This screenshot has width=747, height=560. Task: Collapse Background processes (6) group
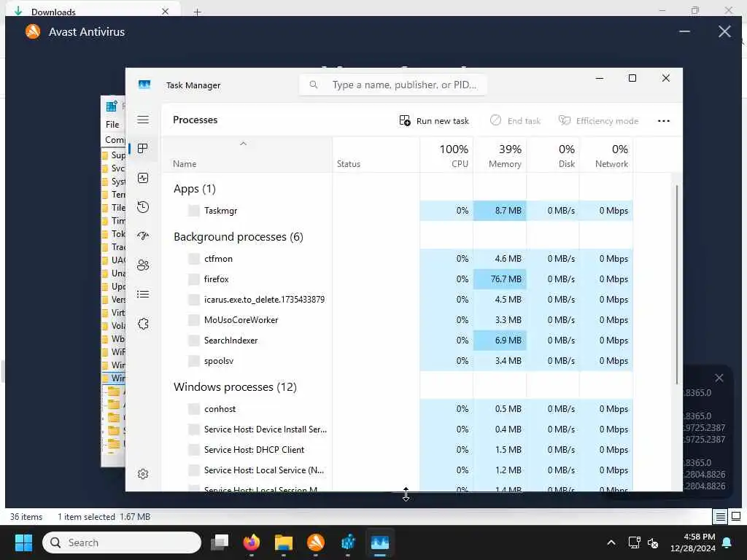(239, 237)
